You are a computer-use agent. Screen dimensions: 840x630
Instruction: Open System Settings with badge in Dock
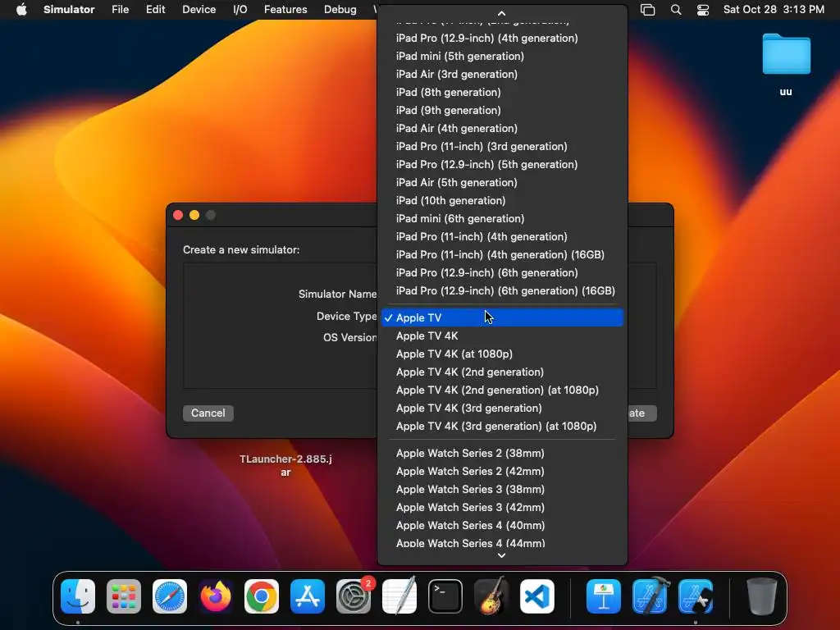(x=354, y=596)
